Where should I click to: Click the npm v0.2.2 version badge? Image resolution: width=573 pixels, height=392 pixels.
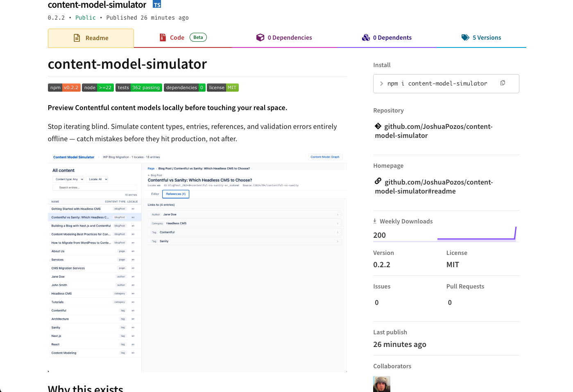click(64, 87)
